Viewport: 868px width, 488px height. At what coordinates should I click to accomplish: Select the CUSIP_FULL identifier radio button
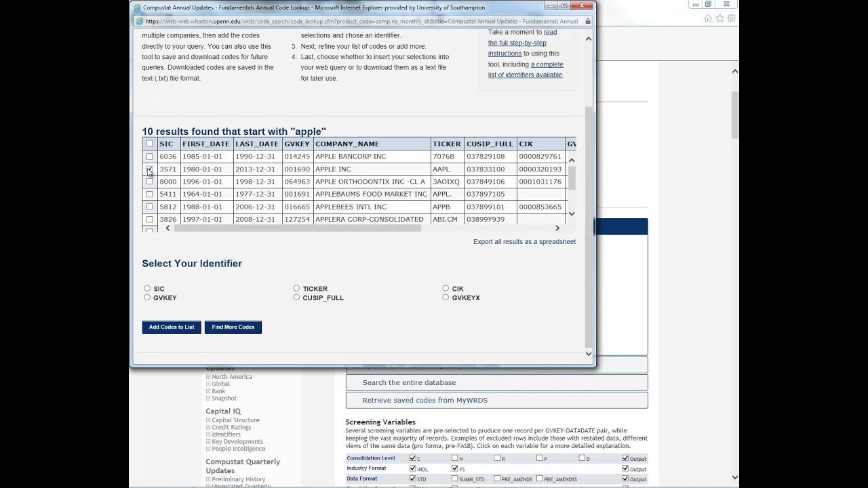(x=296, y=297)
